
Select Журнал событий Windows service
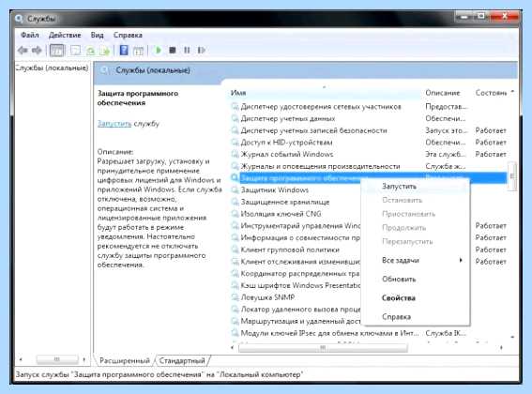point(287,154)
